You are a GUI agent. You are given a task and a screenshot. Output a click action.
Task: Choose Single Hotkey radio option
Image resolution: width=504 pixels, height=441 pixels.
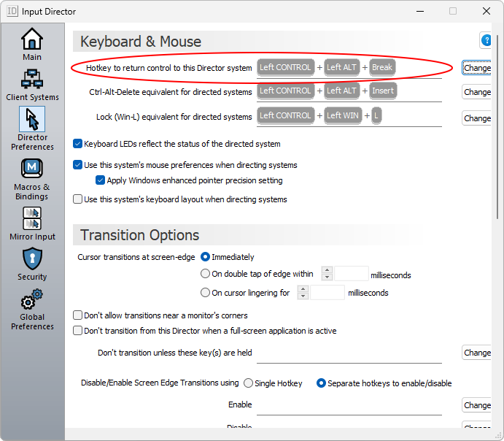(x=249, y=383)
